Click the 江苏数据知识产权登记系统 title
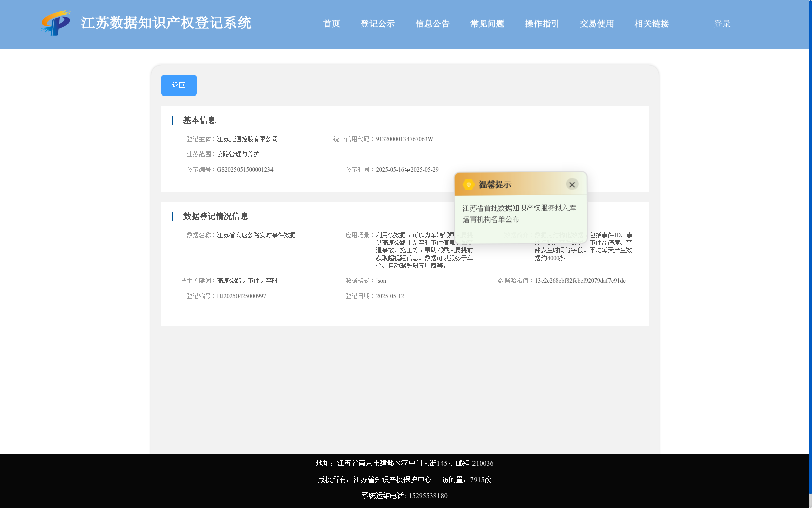This screenshot has width=812, height=508. [x=166, y=23]
